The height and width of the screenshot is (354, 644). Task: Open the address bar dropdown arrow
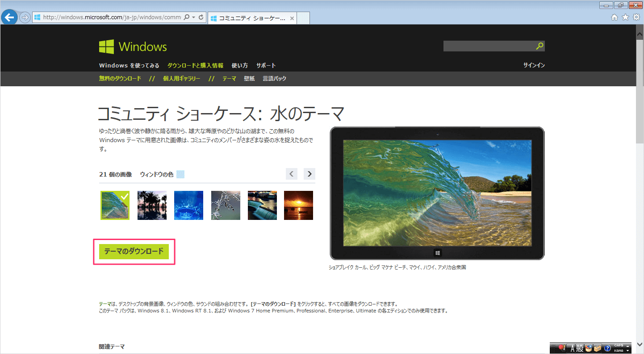coord(193,17)
